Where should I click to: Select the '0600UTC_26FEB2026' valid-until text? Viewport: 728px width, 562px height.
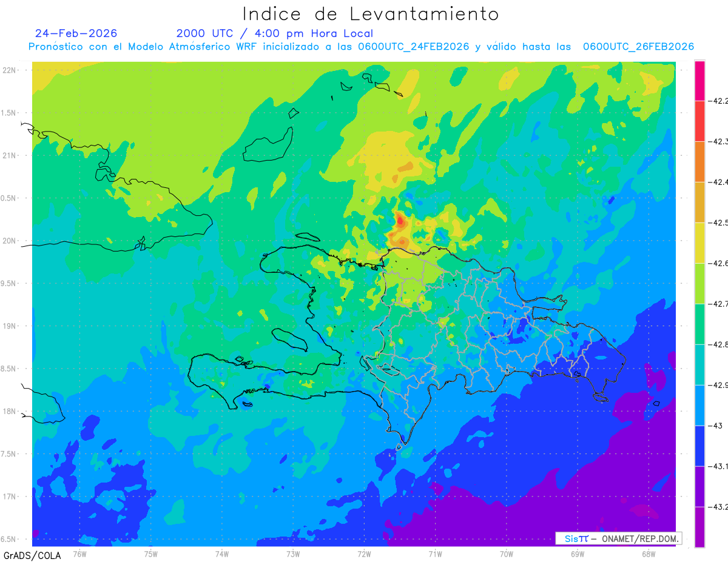coord(638,47)
